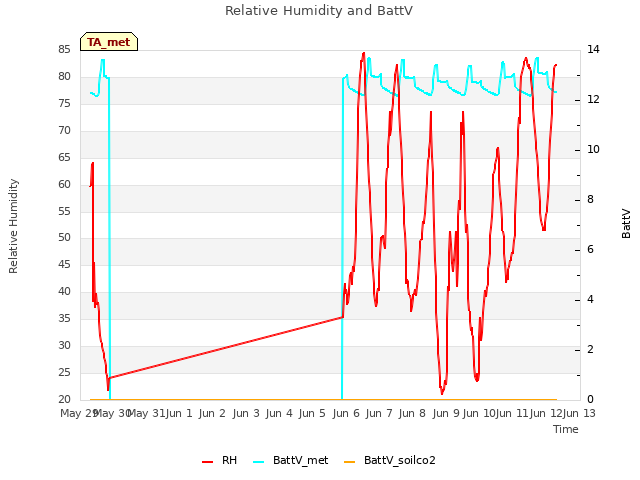Click the 8 right axis tick label
Image resolution: width=640 pixels, height=480 pixels.
coord(590,200)
